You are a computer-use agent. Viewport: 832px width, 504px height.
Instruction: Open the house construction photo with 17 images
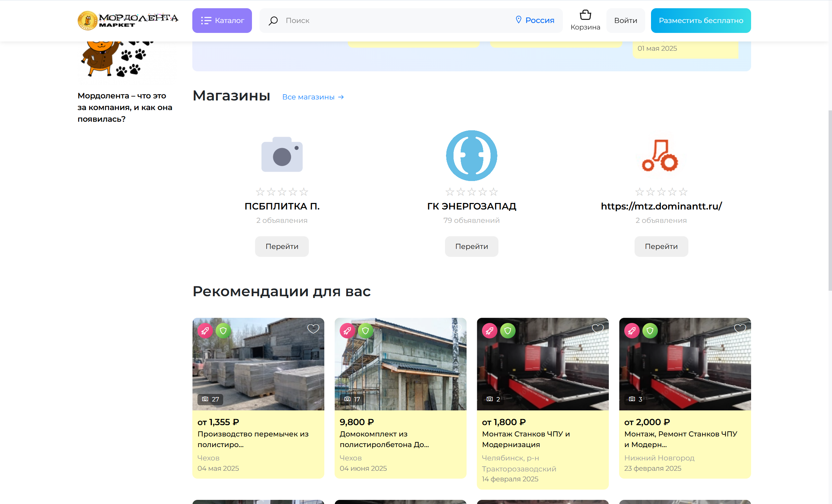(400, 364)
